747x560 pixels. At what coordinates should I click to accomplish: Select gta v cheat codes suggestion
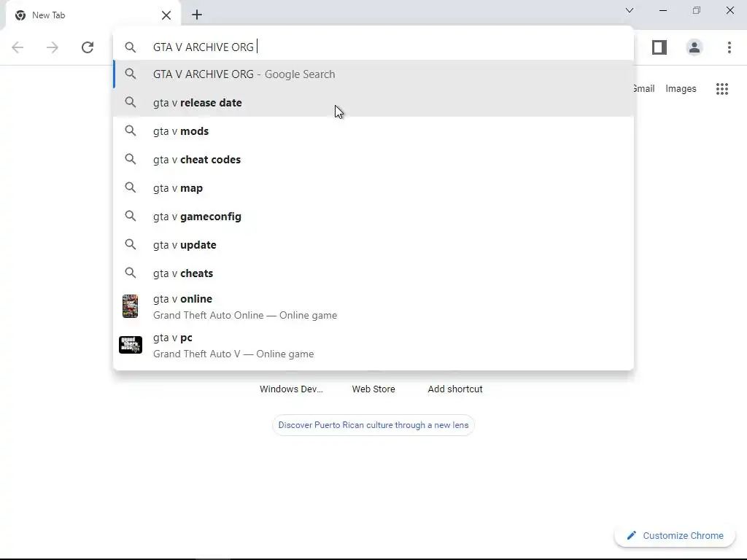pyautogui.click(x=373, y=160)
